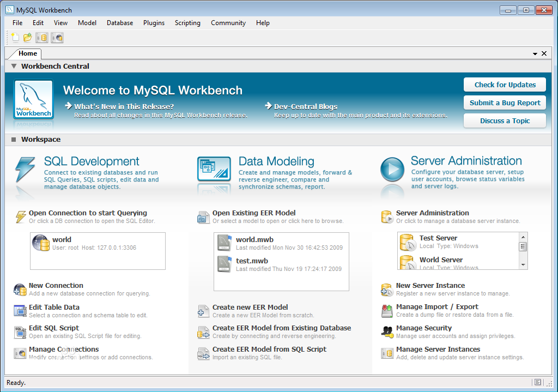Image resolution: width=558 pixels, height=392 pixels.
Task: Open a model file using the folder toolbar icon
Action: [27, 37]
